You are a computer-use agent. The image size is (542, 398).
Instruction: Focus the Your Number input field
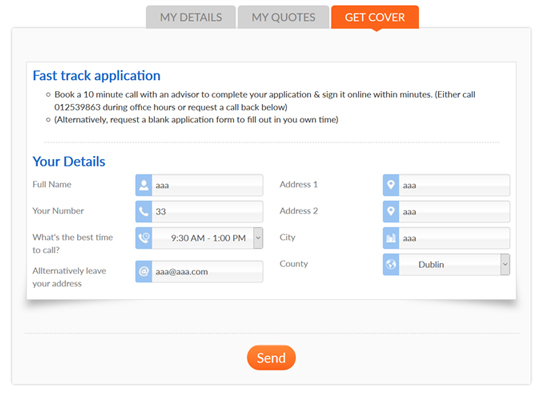[x=207, y=211]
